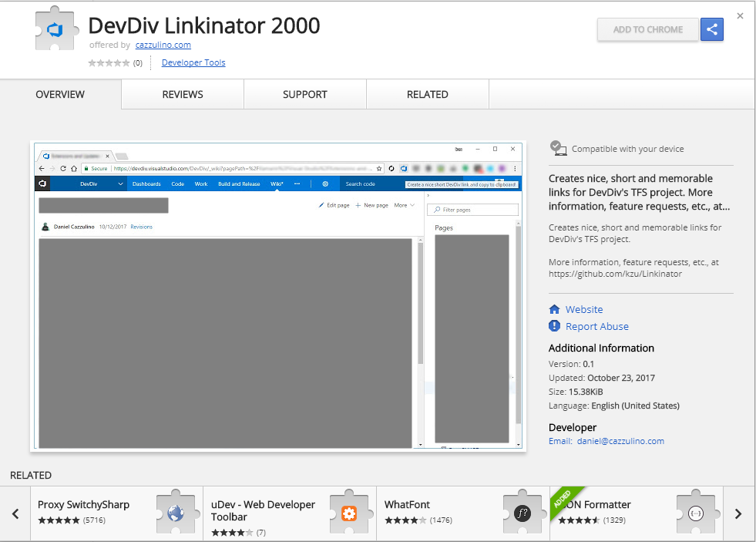The width and height of the screenshot is (756, 542).
Task: Close the browser tab in screenshot
Action: click(x=108, y=157)
